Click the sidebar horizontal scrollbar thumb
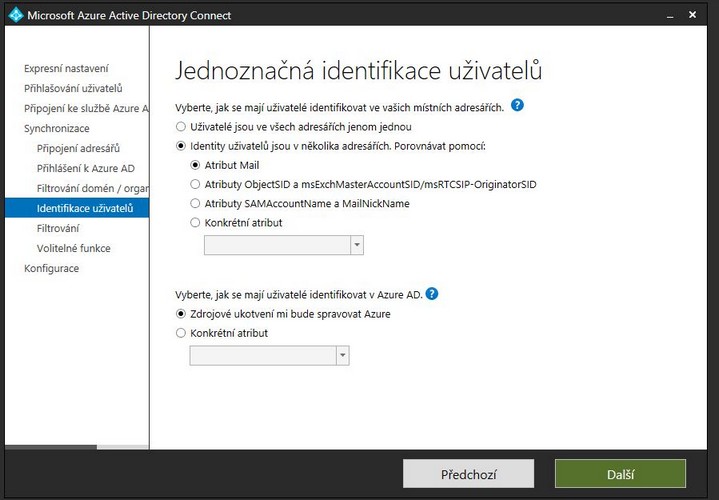719x500 pixels. tap(51, 447)
